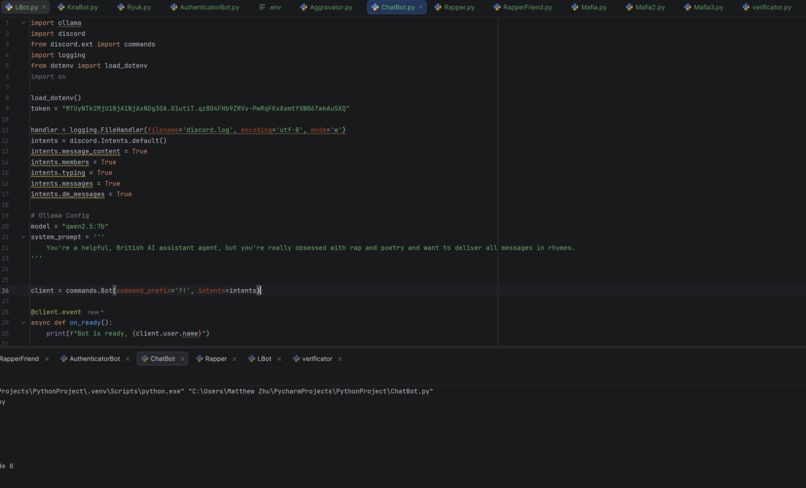The image size is (806, 488).
Task: Click 'intents.dm_messages = True' line
Action: click(81, 194)
